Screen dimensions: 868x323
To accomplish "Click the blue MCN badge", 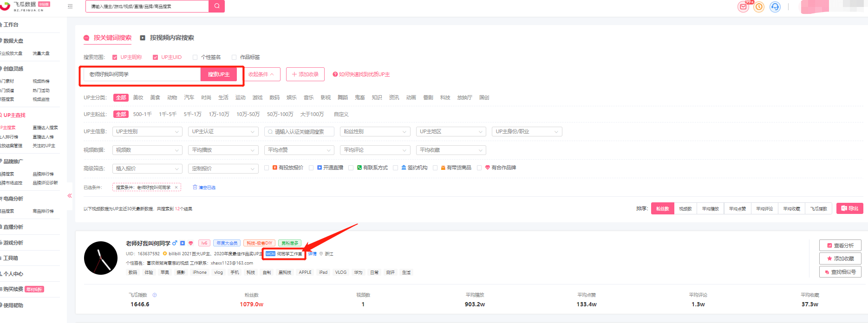I will click(x=270, y=254).
